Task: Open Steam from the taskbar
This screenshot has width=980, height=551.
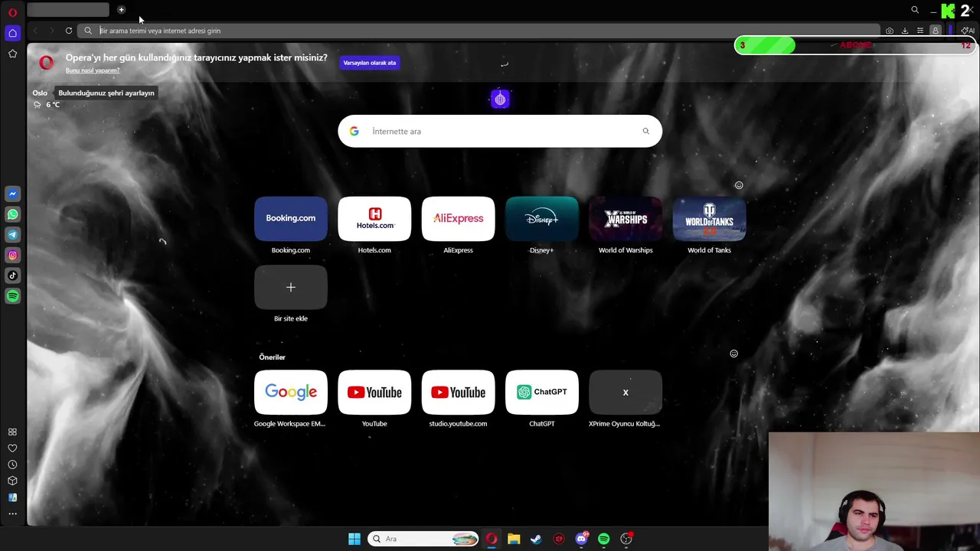Action: tap(536, 539)
